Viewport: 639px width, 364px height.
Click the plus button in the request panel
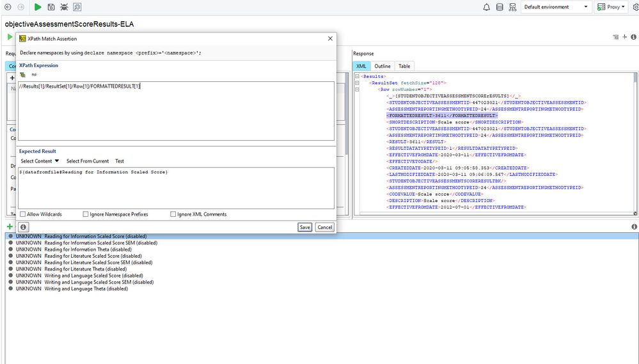(12, 78)
